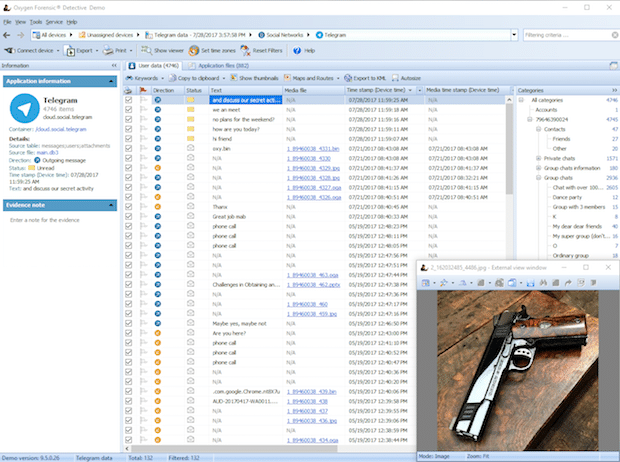
Task: Click the Export toolbar icon
Action: (x=70, y=51)
